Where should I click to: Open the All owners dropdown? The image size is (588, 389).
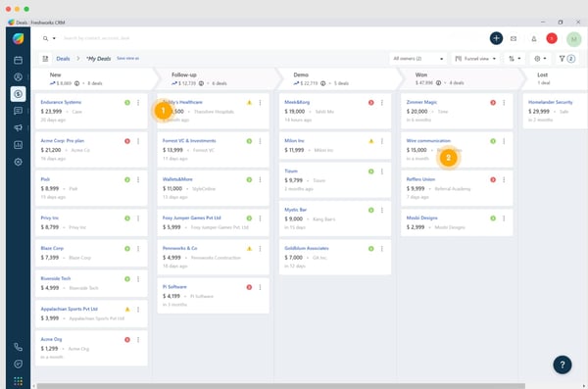418,59
